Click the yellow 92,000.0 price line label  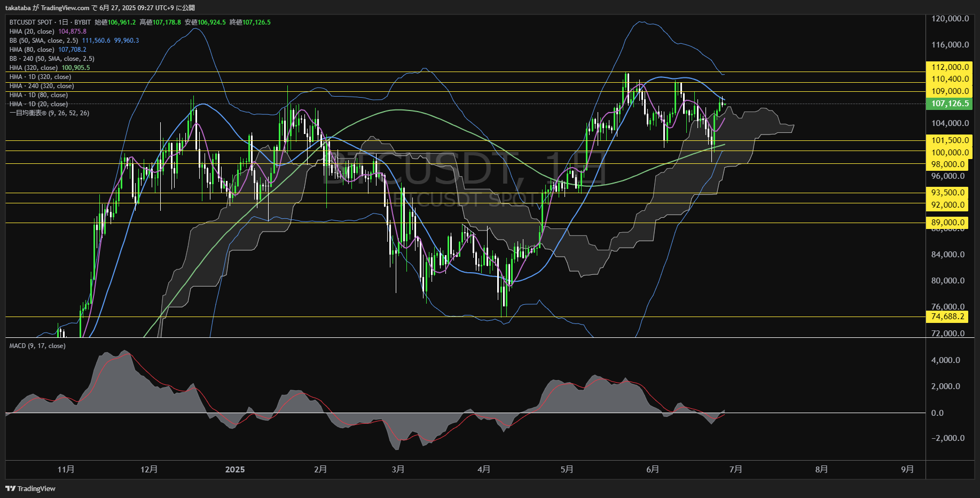(x=948, y=205)
